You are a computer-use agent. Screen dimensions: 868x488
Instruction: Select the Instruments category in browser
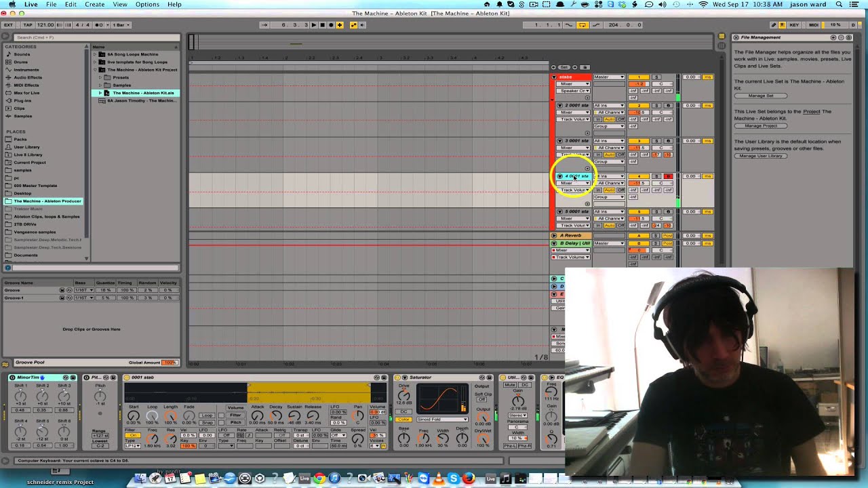pos(26,70)
